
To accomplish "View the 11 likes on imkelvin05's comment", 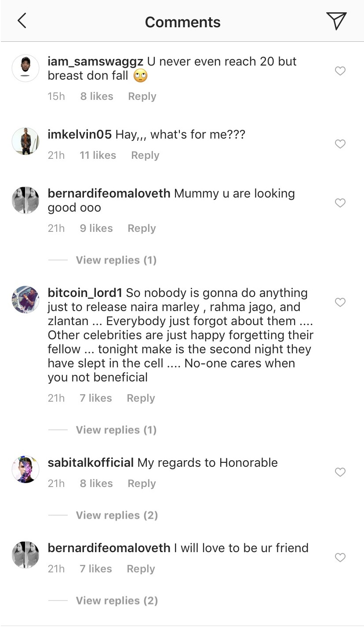I will click(x=98, y=155).
